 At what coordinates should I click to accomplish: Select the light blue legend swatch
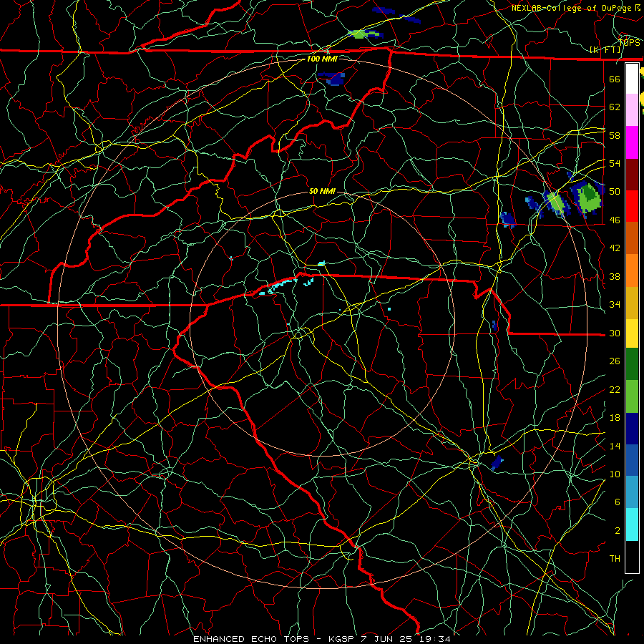click(x=632, y=492)
